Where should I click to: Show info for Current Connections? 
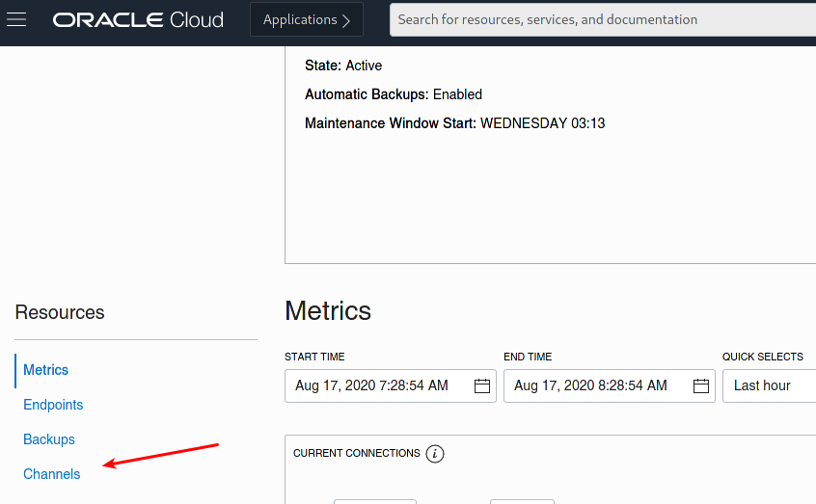(435, 454)
